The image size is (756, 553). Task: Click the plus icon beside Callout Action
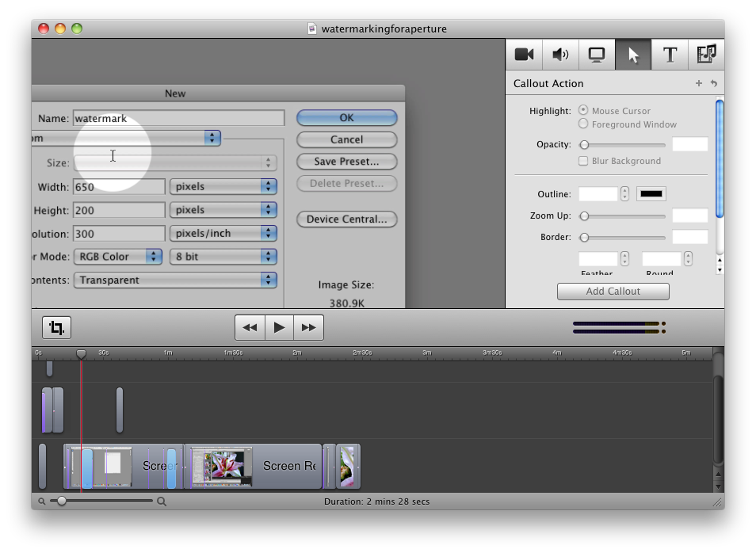coord(698,83)
